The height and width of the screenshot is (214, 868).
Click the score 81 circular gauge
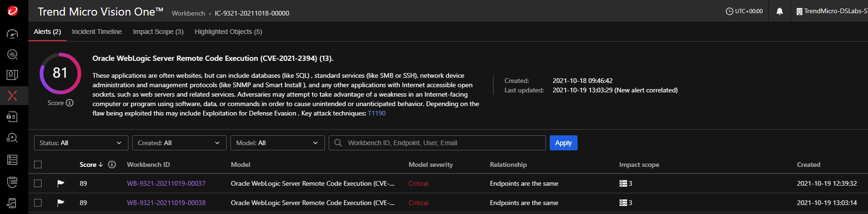pyautogui.click(x=60, y=73)
